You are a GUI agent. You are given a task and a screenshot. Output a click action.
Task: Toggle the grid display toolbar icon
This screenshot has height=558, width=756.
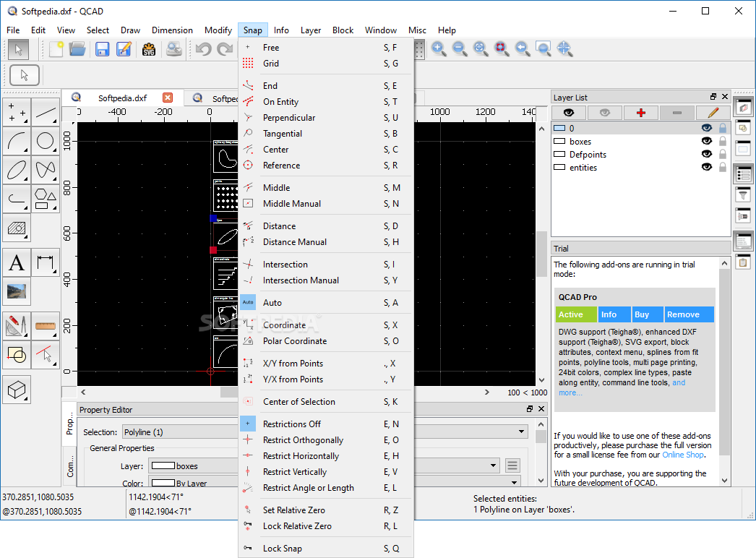pos(419,48)
